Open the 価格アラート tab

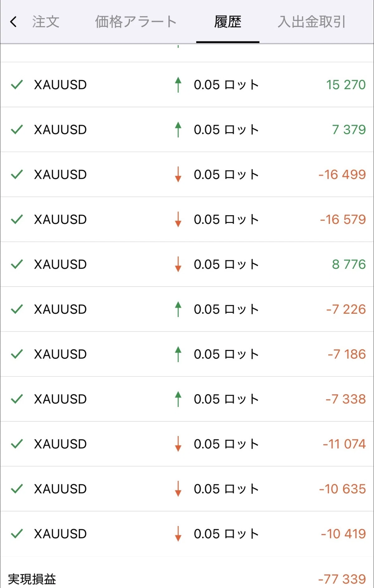click(x=136, y=22)
